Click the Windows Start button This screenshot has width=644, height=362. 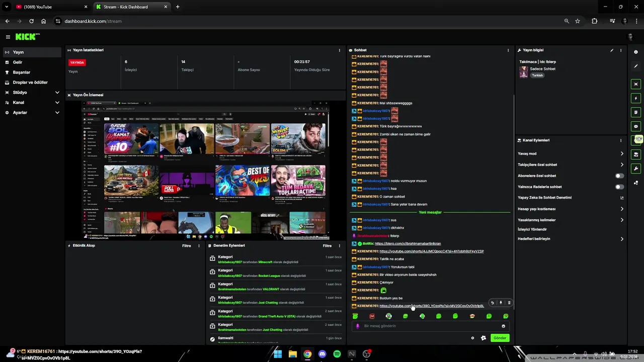[x=278, y=354]
